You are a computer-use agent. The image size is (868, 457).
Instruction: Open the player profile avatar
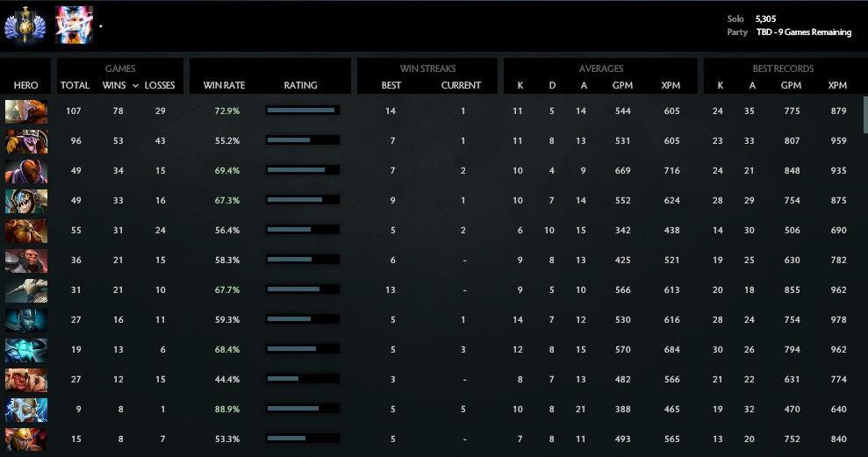click(74, 25)
